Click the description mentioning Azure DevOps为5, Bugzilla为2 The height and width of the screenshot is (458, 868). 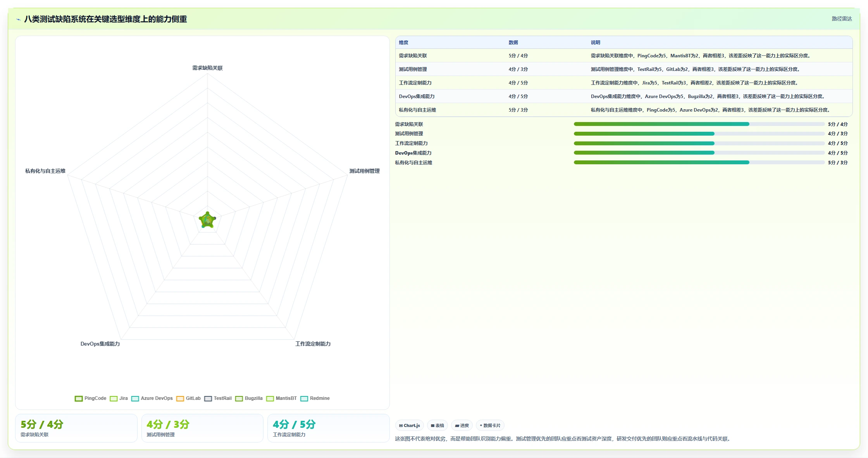tap(708, 96)
